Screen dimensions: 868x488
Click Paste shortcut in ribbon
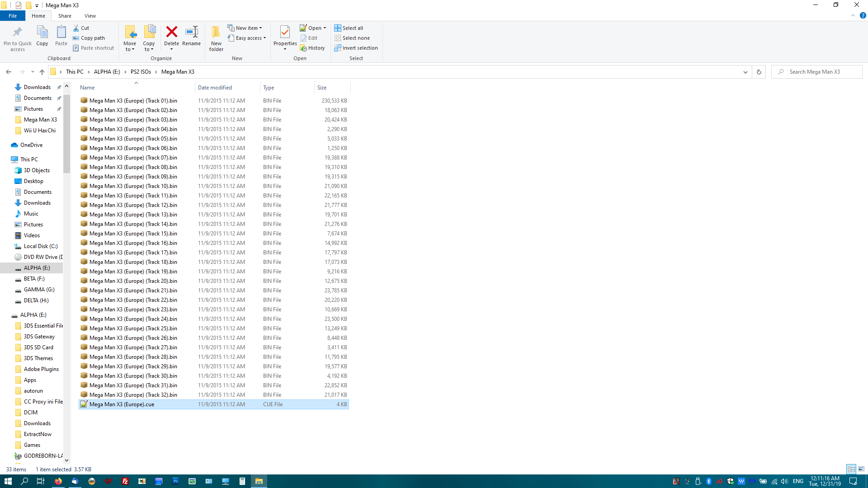pyautogui.click(x=94, y=48)
